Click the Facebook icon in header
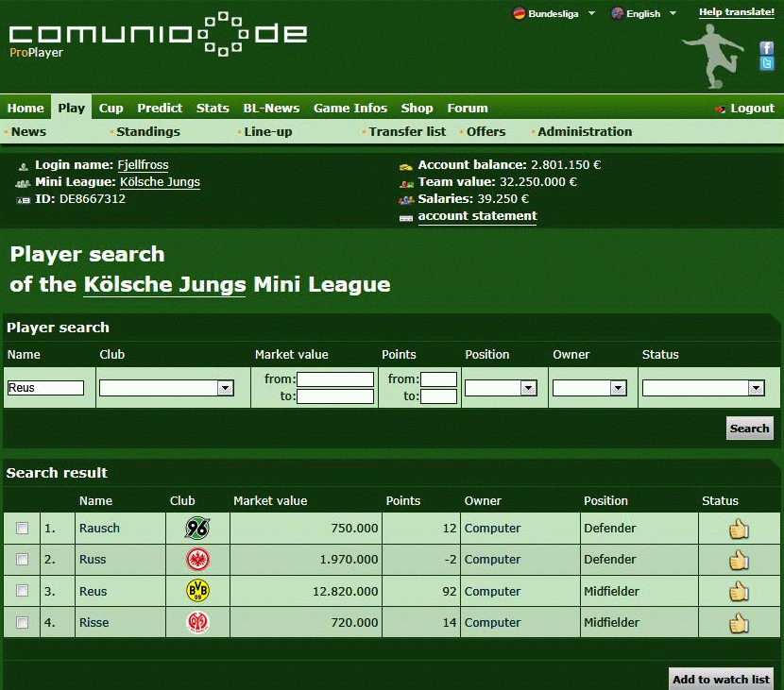 [767, 48]
